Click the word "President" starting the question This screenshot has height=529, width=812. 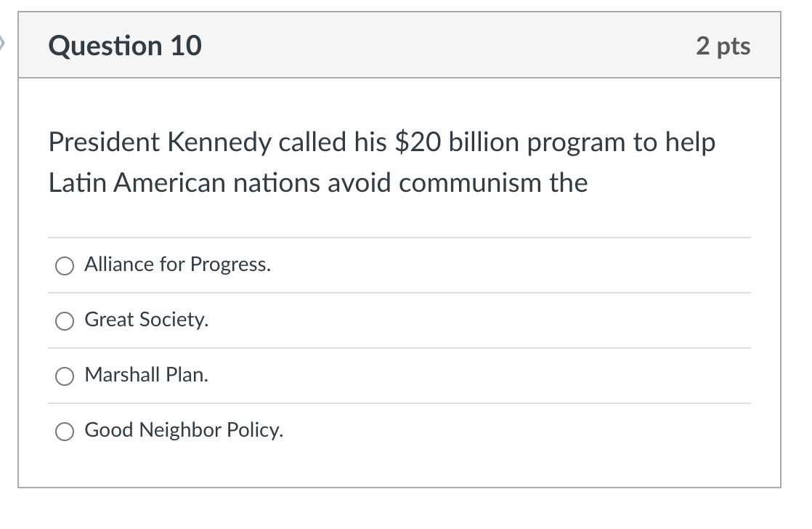[x=104, y=142]
